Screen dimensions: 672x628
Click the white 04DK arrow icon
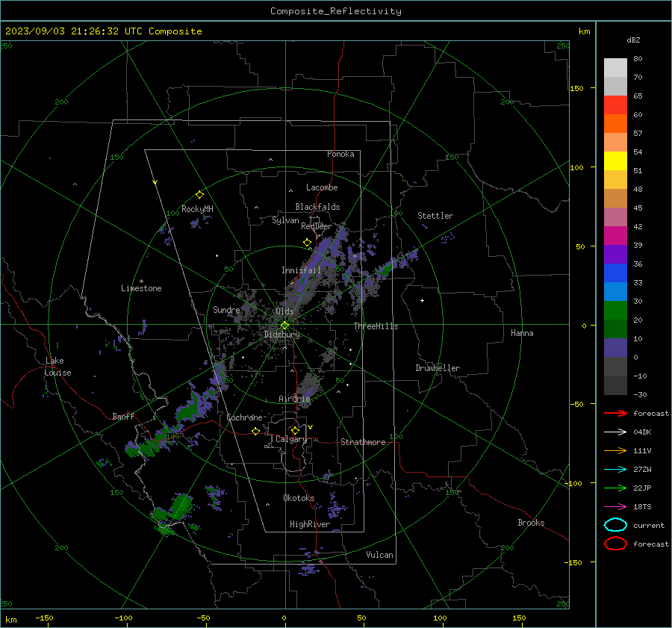pos(615,432)
